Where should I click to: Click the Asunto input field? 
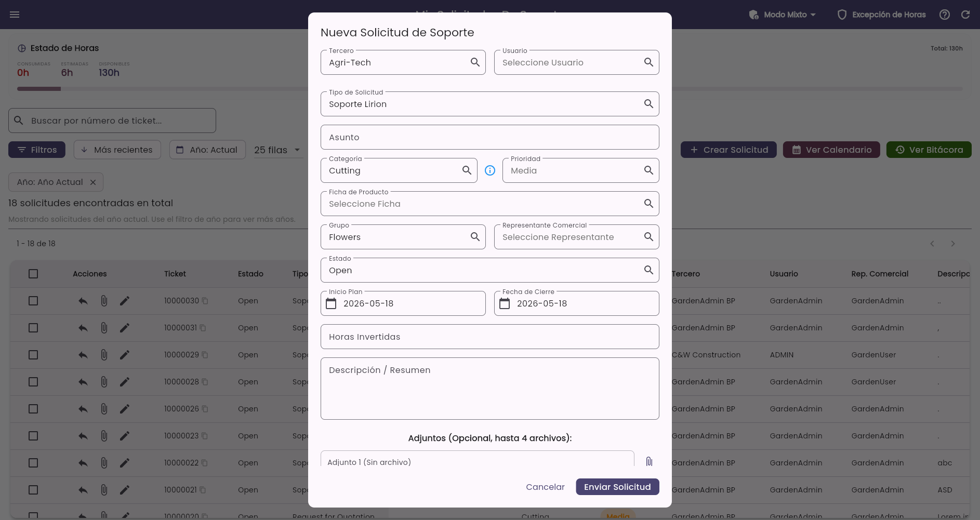489,137
